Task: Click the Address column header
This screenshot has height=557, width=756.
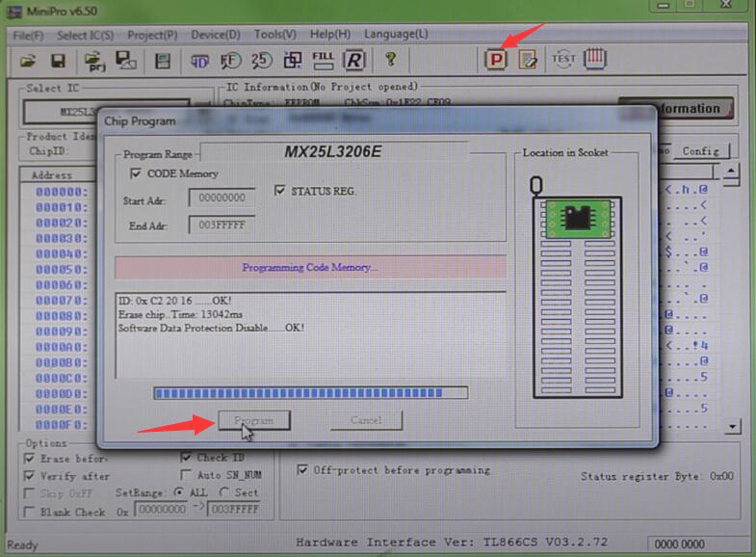Action: pos(52,175)
